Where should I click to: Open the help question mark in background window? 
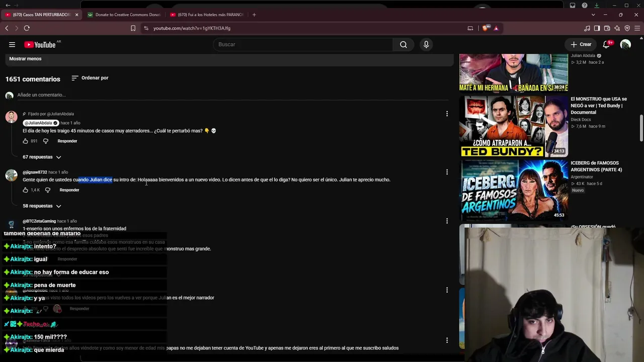[584, 6]
